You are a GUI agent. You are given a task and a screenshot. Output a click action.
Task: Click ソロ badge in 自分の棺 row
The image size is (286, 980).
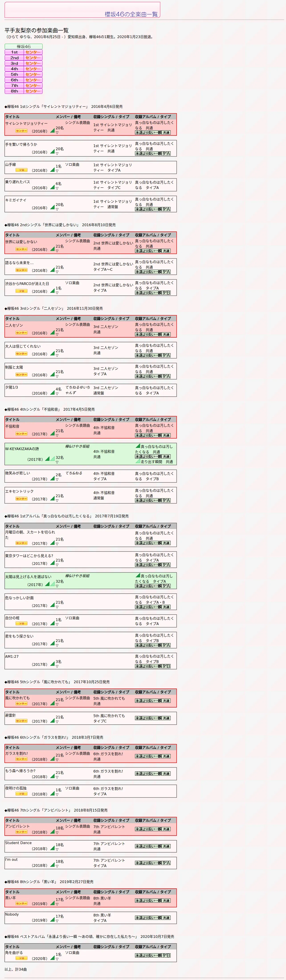tap(21, 623)
